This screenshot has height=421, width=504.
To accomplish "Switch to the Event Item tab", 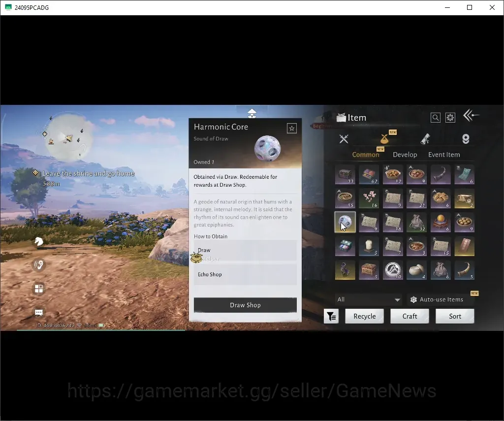I will 444,155.
